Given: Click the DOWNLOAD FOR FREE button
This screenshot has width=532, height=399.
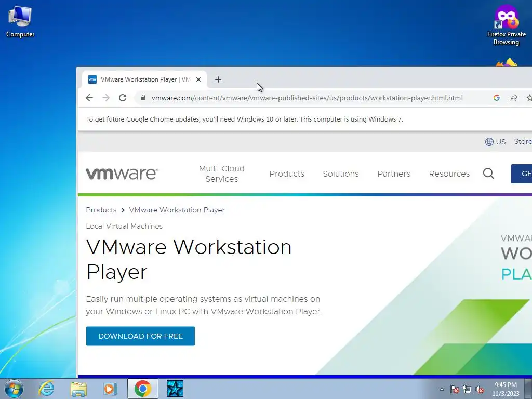Looking at the screenshot, I should (x=140, y=336).
